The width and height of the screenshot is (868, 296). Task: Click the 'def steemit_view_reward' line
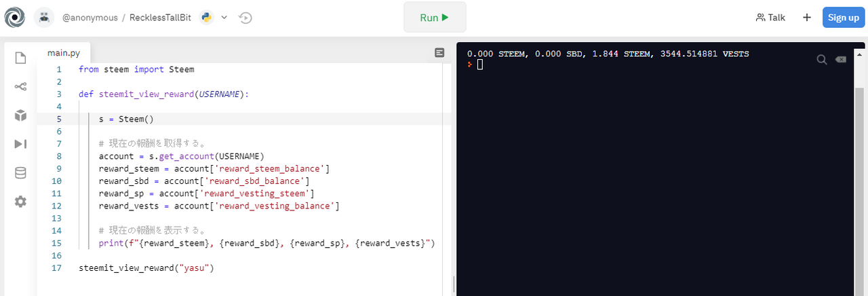pos(164,94)
